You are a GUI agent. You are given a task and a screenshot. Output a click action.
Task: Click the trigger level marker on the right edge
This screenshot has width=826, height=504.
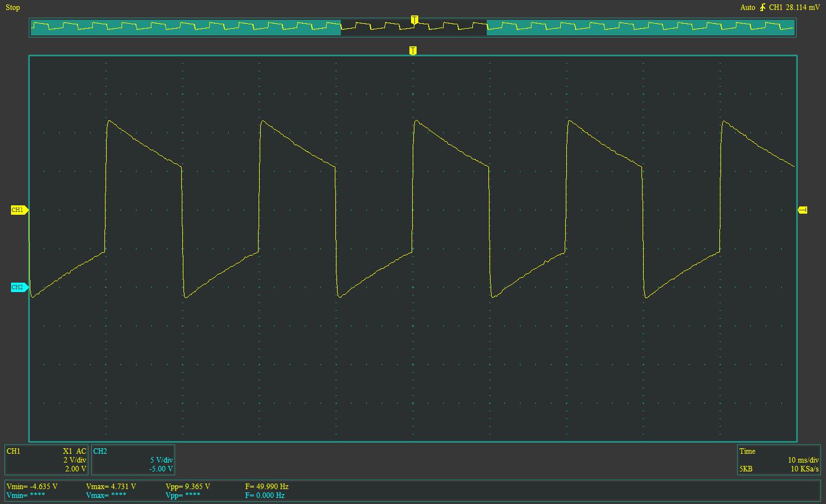(803, 210)
